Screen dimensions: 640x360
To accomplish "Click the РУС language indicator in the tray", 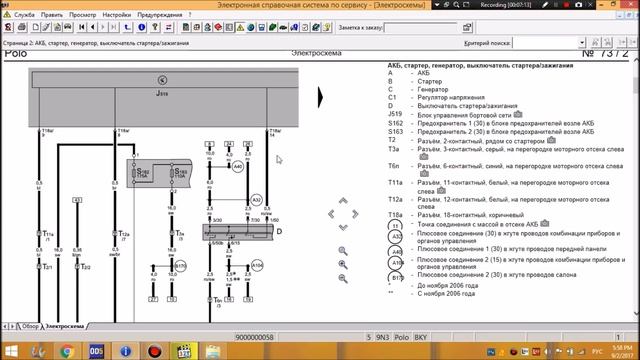I will click(597, 351).
